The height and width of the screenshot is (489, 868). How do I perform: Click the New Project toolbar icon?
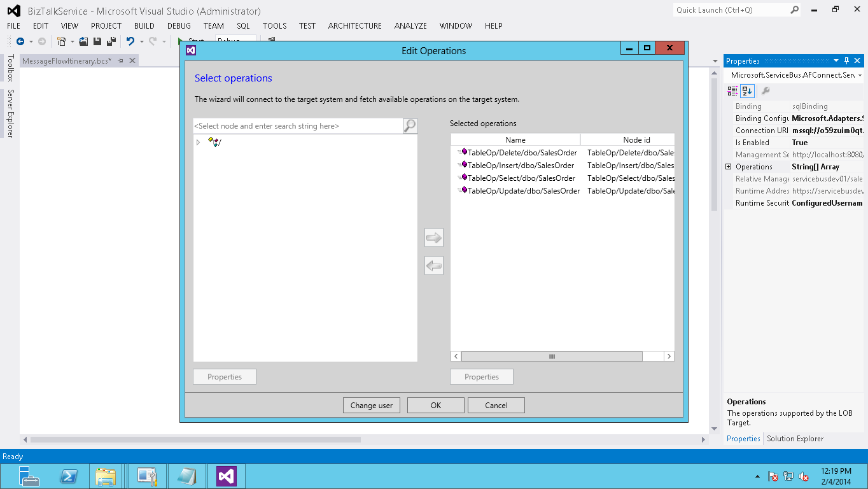click(61, 41)
